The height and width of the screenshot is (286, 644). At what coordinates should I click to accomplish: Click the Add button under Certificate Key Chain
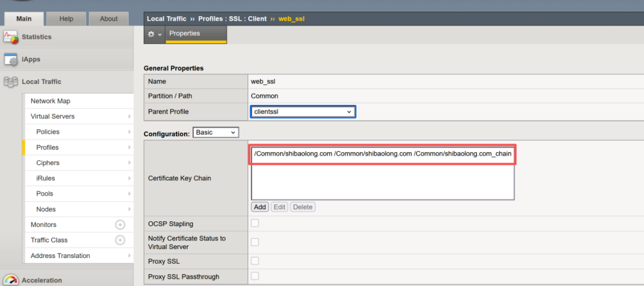(x=260, y=207)
